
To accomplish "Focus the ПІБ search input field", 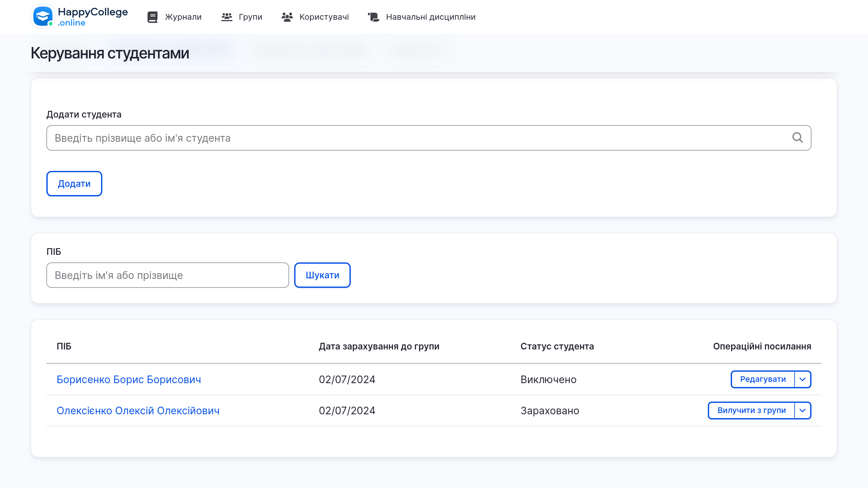I will [x=167, y=275].
